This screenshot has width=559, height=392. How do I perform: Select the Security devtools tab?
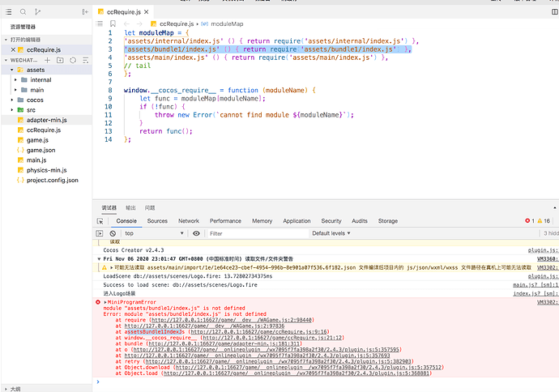click(x=331, y=221)
